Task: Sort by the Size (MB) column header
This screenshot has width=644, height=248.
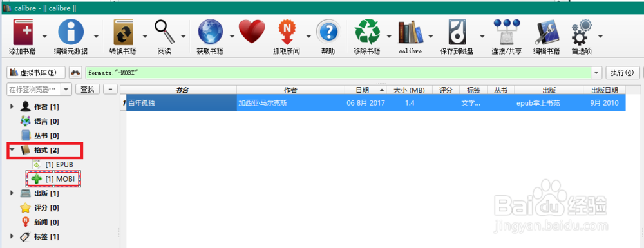Action: click(x=409, y=90)
